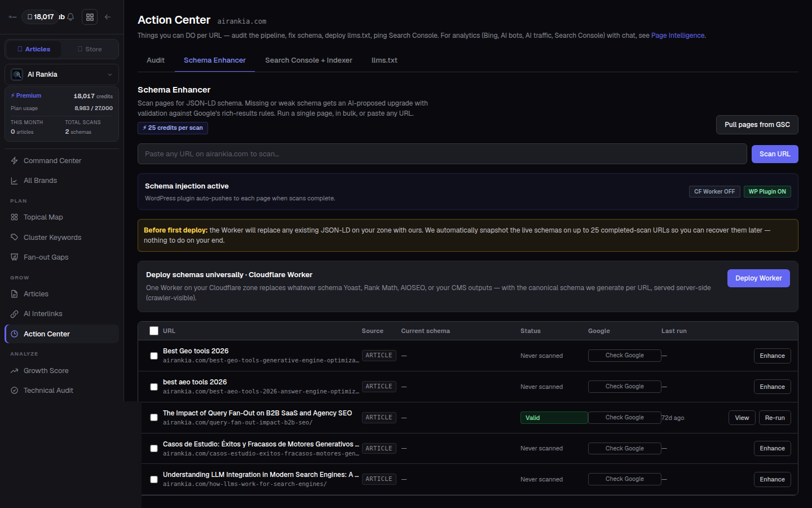Focus the Paste any URL input field
Viewport: 812px width, 508px height.
point(442,154)
